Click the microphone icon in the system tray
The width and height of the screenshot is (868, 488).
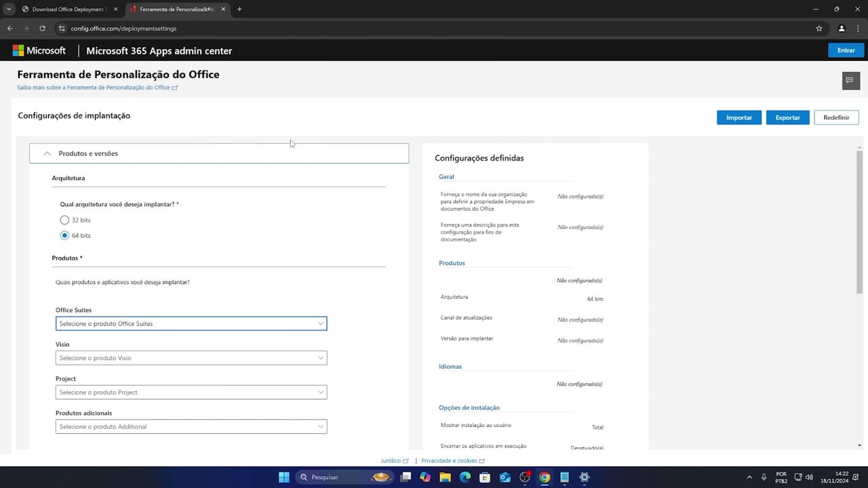tap(764, 477)
